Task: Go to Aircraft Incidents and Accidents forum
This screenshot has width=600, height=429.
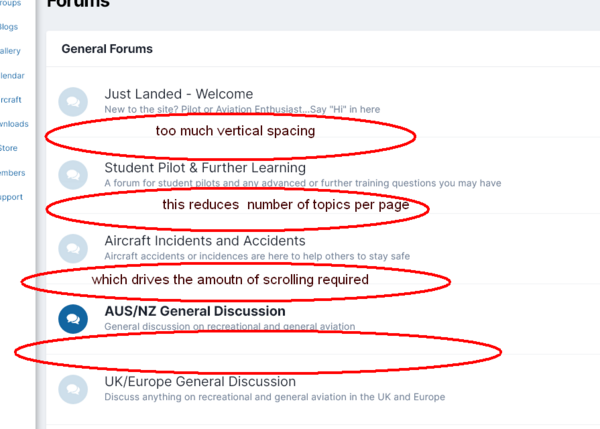Action: point(204,241)
